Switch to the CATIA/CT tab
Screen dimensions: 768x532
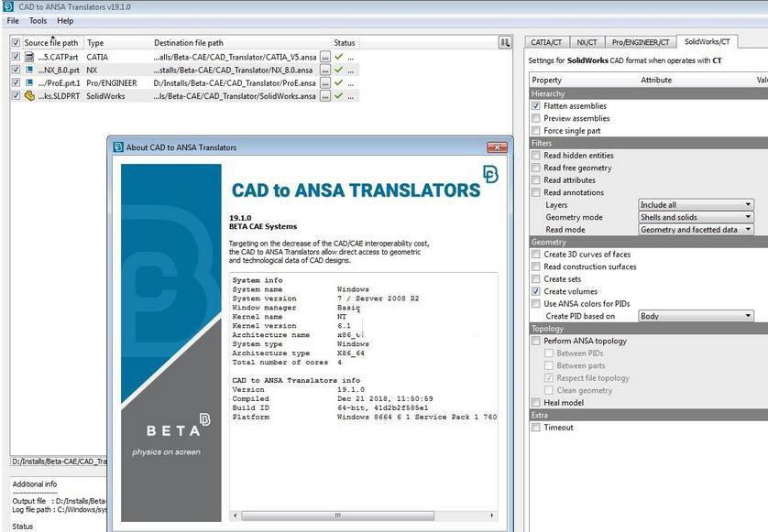pyautogui.click(x=546, y=42)
